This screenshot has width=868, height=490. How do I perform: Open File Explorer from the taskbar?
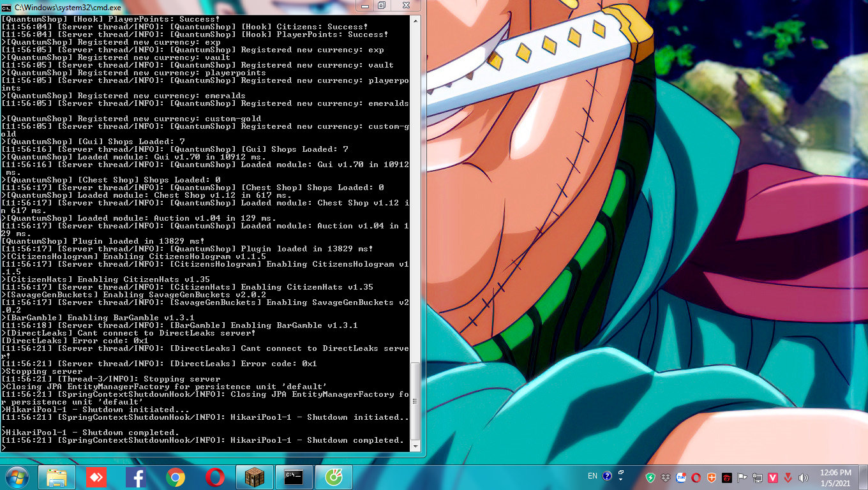click(x=57, y=477)
